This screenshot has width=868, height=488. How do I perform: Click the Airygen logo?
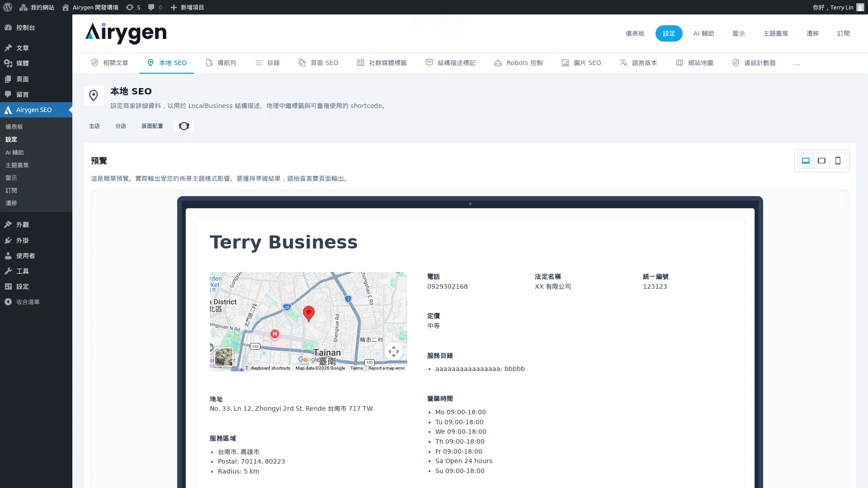126,33
